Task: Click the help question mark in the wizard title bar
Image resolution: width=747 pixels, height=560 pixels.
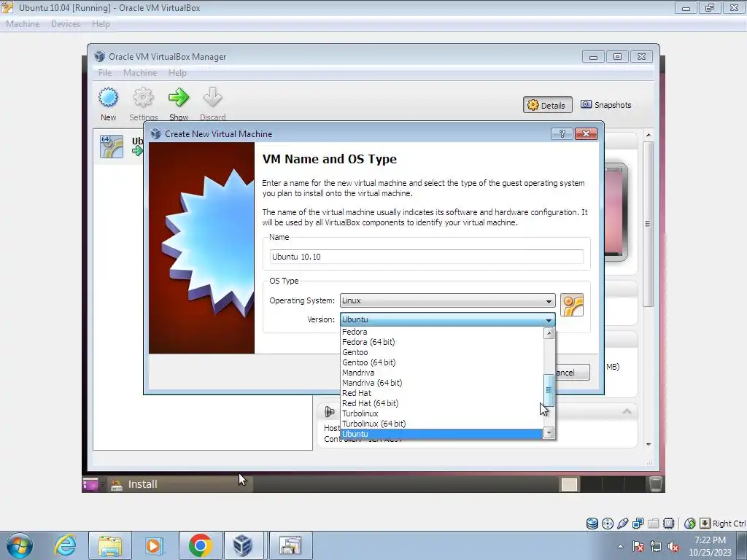Action: [x=562, y=134]
